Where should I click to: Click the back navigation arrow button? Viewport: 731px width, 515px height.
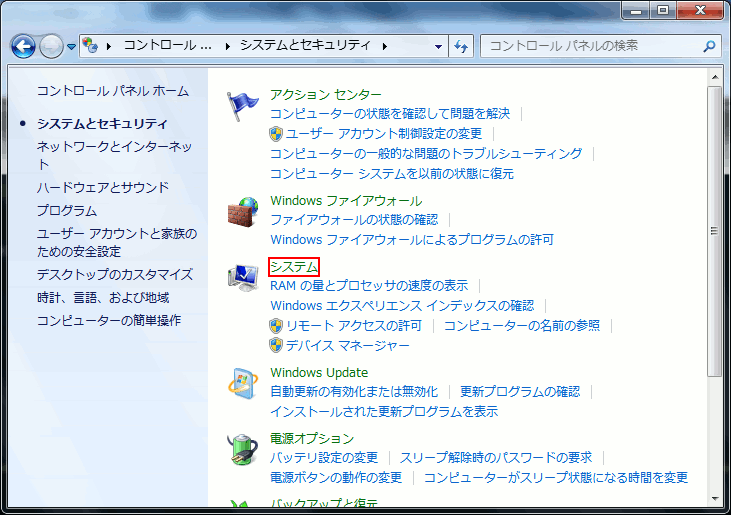(x=24, y=46)
